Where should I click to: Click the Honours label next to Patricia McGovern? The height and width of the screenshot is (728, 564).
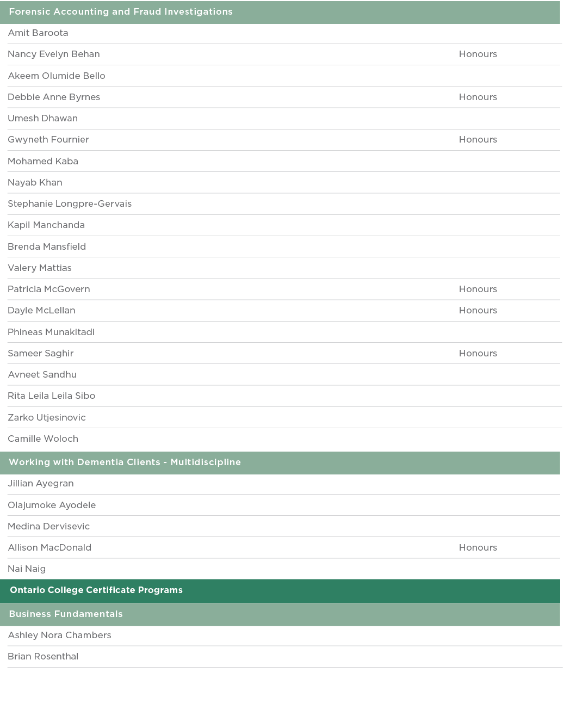click(x=478, y=289)
